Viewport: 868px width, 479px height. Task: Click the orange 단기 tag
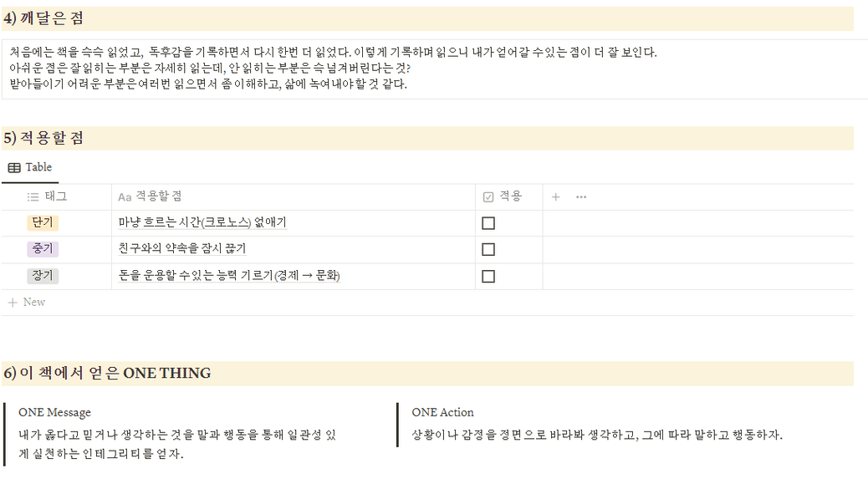coord(43,222)
